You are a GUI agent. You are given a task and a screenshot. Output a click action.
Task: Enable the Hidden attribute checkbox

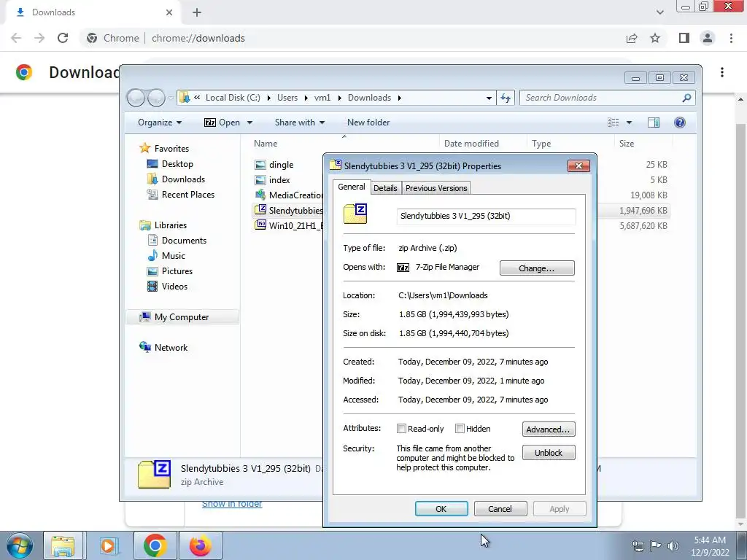(460, 429)
